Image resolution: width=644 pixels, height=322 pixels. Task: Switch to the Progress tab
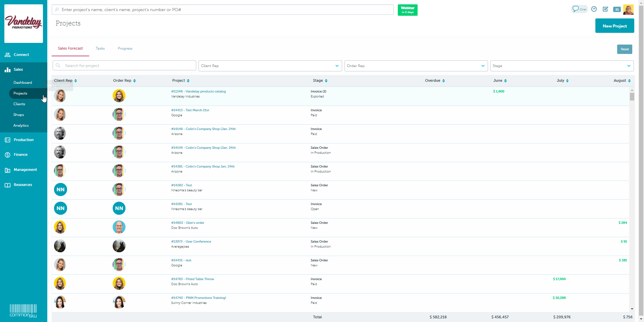(x=125, y=48)
